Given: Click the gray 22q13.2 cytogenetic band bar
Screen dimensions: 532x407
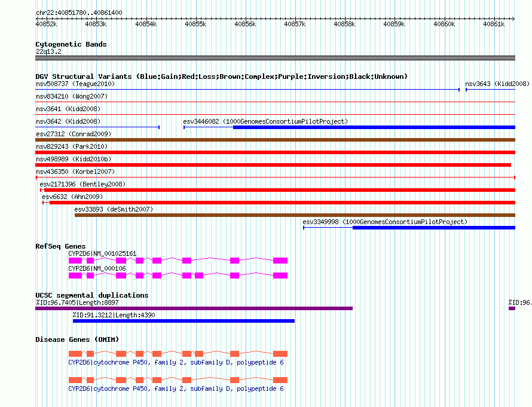Looking at the screenshot, I should tap(275, 58).
